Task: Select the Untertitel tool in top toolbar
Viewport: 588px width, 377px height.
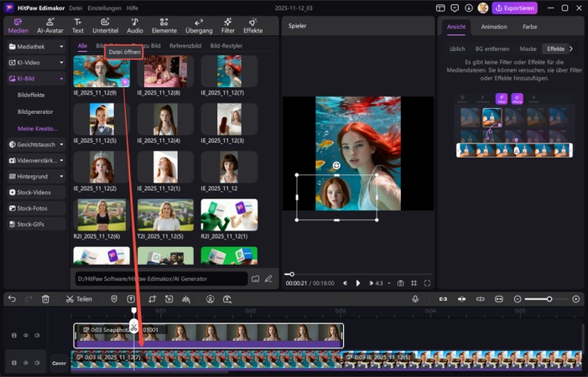Action: (x=105, y=24)
